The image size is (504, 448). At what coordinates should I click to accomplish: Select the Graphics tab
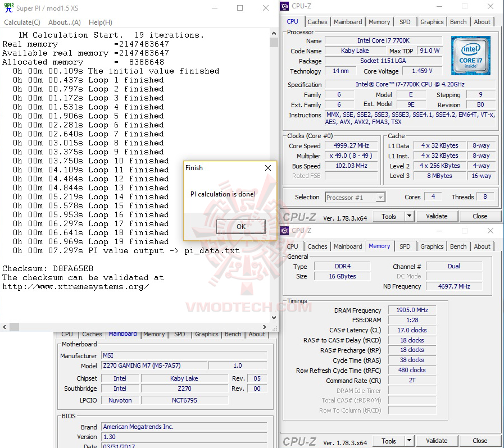tap(432, 22)
